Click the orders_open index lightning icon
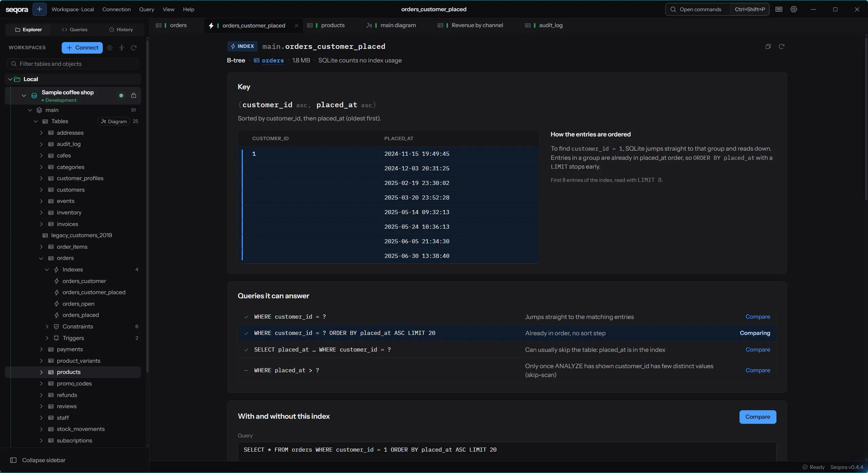Image resolution: width=868 pixels, height=473 pixels. click(x=57, y=304)
